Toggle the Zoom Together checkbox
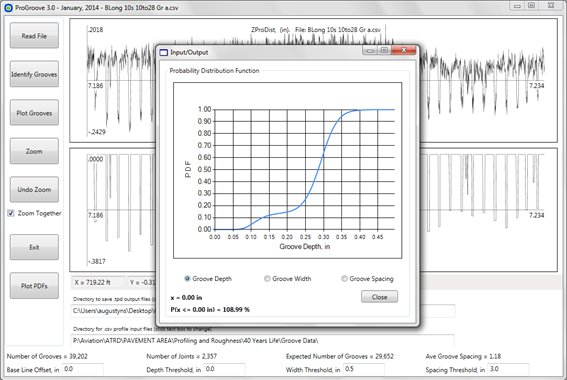 (11, 213)
